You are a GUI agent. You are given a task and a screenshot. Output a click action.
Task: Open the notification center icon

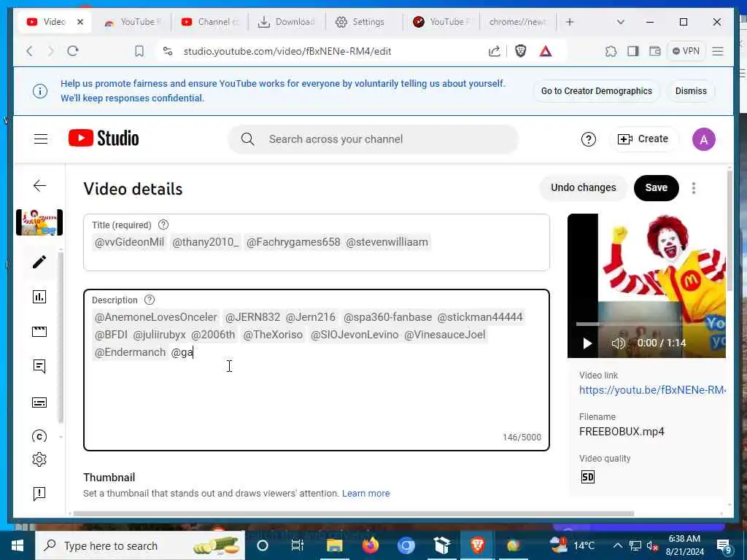coord(724,546)
